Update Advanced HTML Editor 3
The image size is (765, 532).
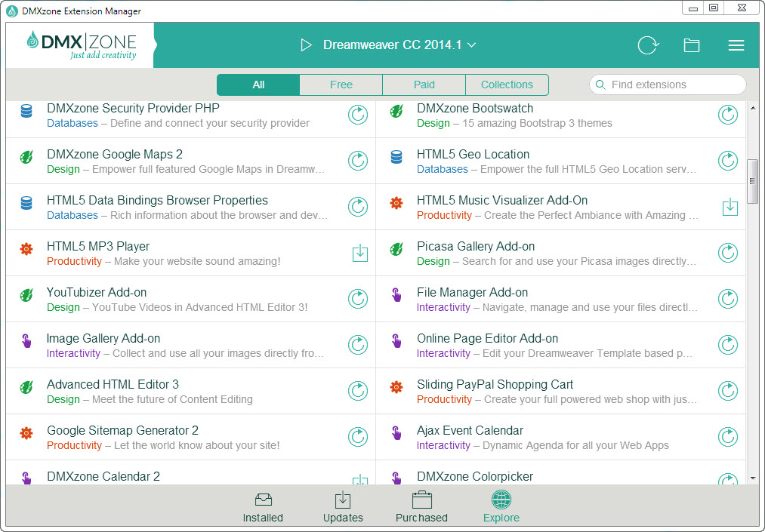click(358, 391)
